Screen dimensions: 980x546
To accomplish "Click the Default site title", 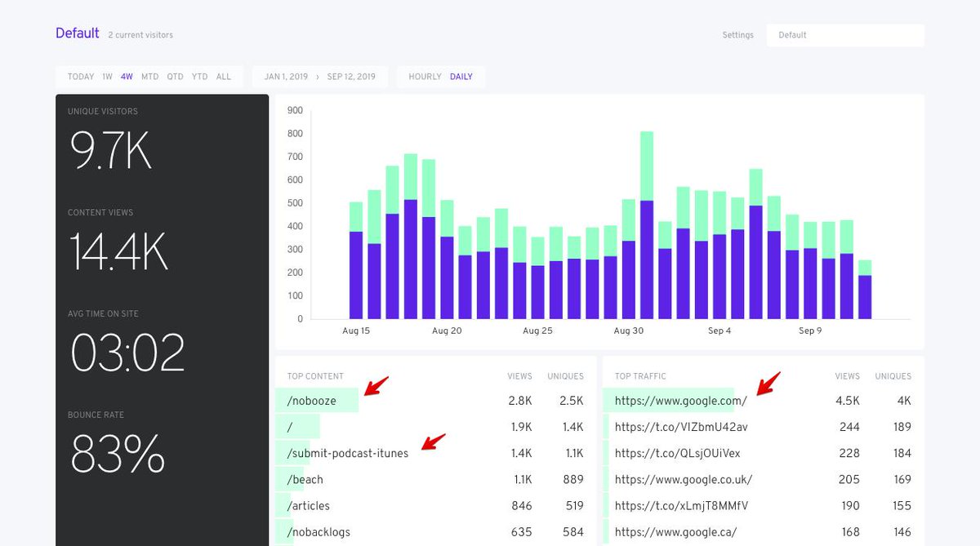I will (77, 33).
